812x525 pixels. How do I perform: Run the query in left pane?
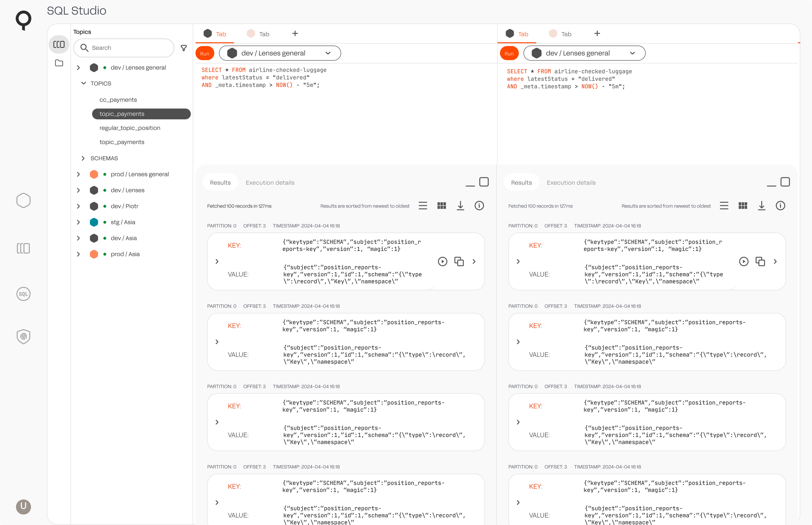(205, 54)
